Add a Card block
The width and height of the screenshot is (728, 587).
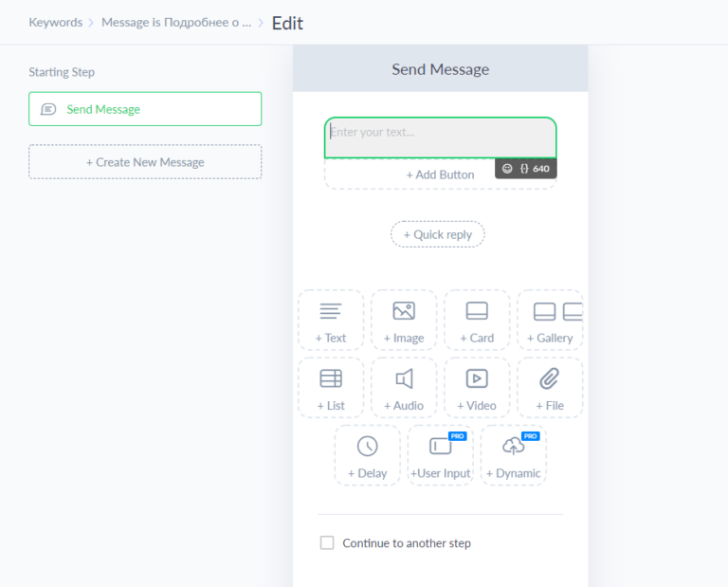(x=477, y=320)
